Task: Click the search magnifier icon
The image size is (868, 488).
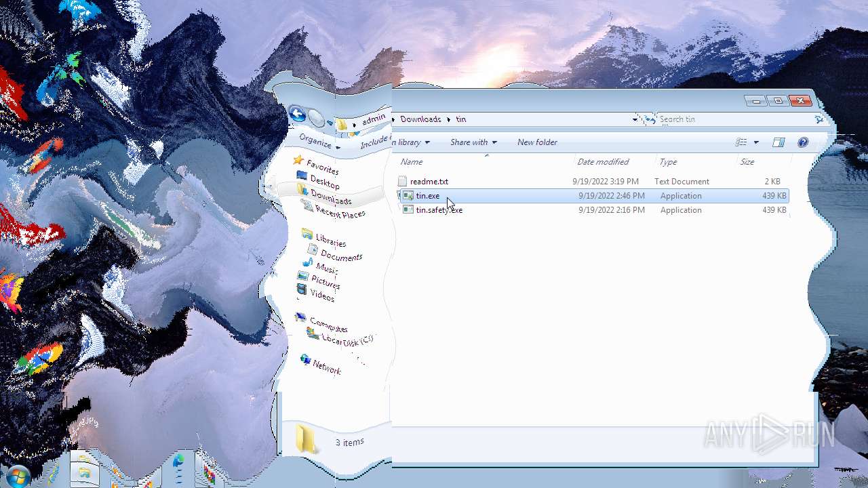Action: 819,119
